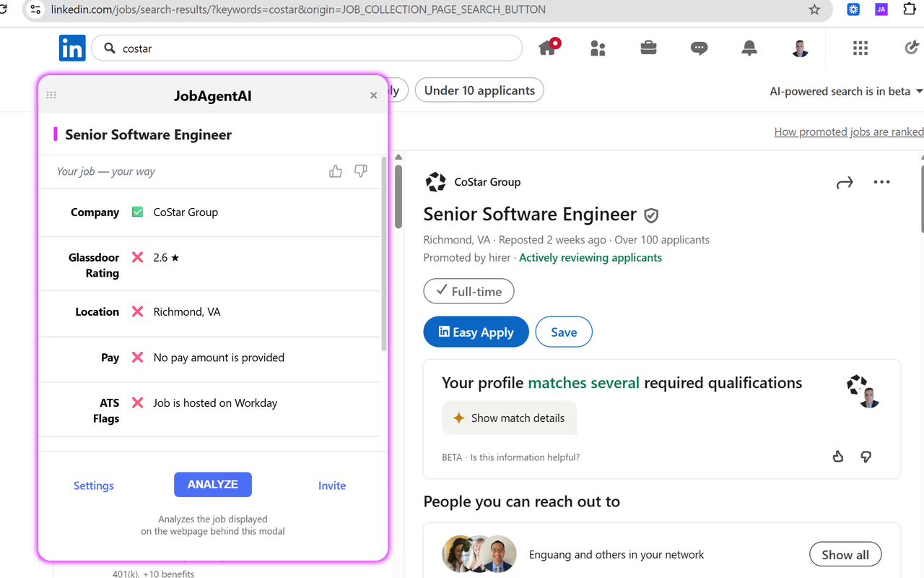This screenshot has width=924, height=578.
Task: Click the verified shield badge by job title
Action: click(x=651, y=215)
